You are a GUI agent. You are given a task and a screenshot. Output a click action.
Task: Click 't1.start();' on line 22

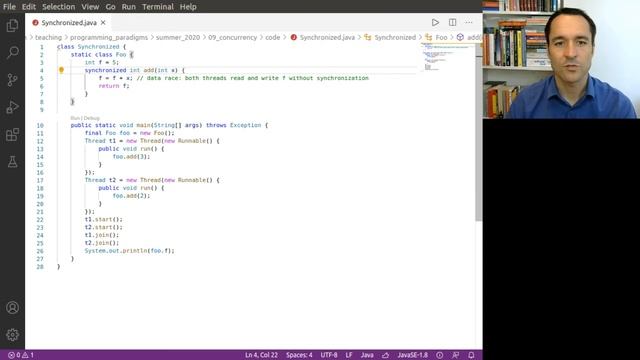(103, 220)
